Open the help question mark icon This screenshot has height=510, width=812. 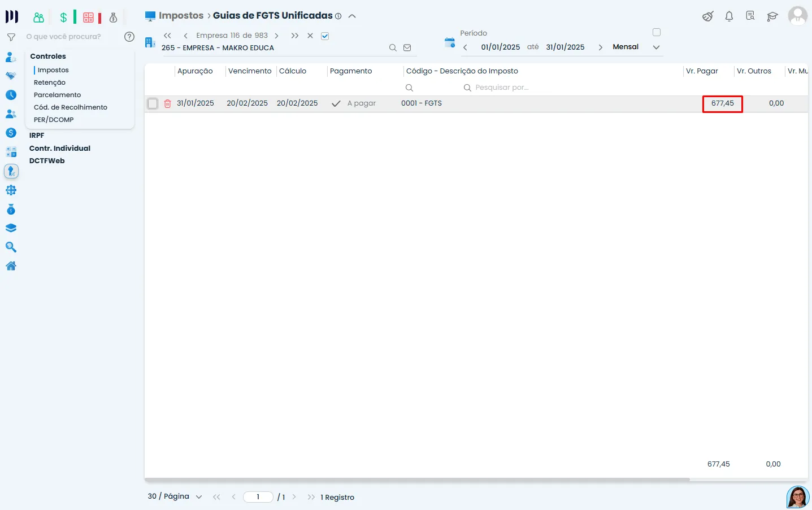[129, 37]
